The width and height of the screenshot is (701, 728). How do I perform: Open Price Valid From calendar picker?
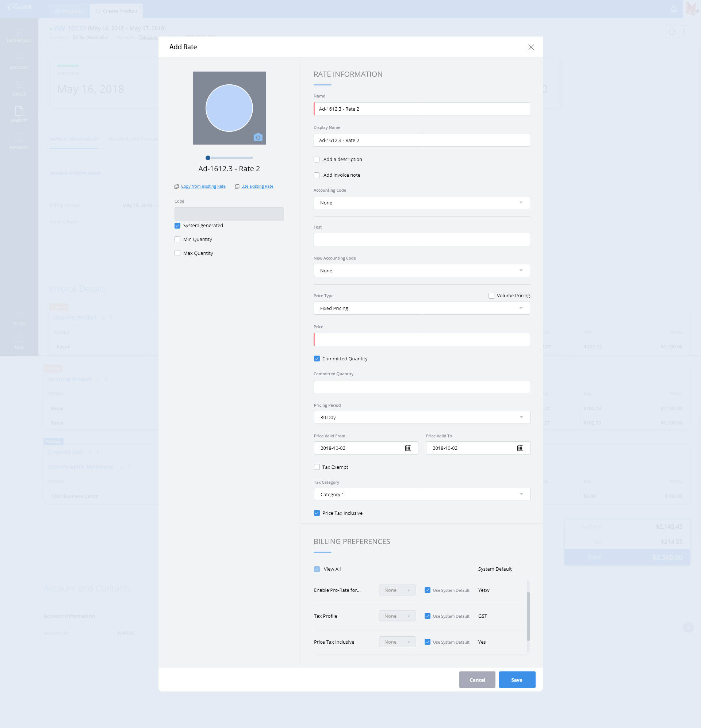[x=408, y=448]
